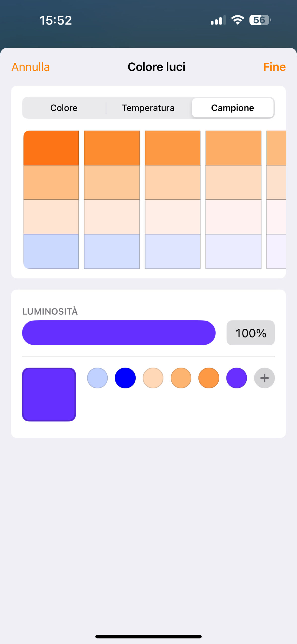Tap the purple Luminosità brightness slider
Viewport: 297px width, 644px height.
119,333
